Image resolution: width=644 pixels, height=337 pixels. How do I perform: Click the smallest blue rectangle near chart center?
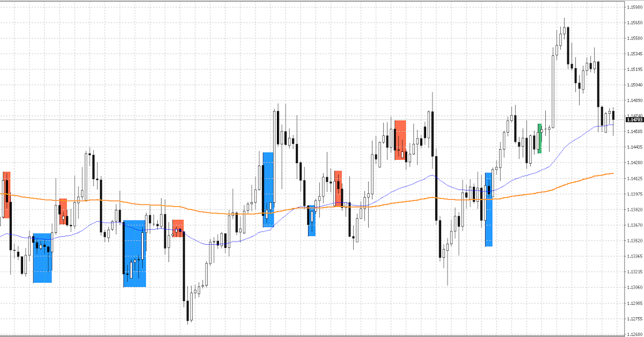click(x=312, y=221)
